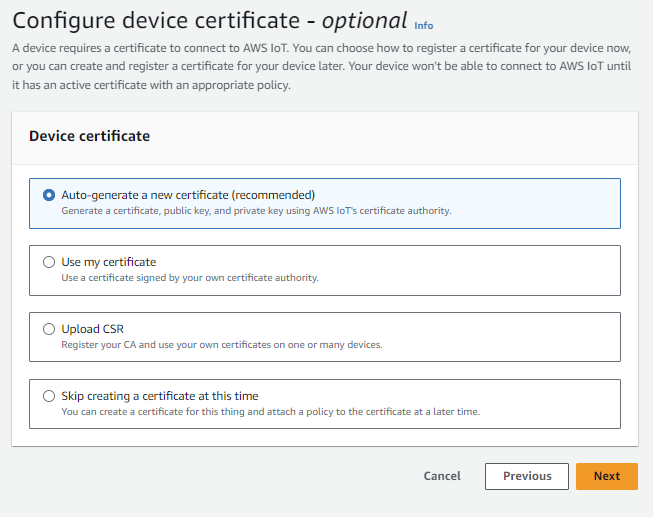The height and width of the screenshot is (517, 653).
Task: Continue with the orange Next button
Action: click(607, 476)
